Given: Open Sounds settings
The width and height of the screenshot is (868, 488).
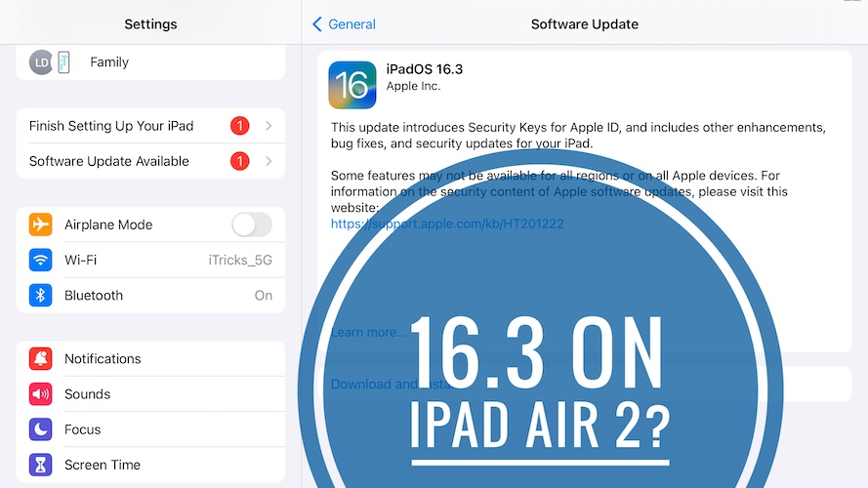Looking at the screenshot, I should pyautogui.click(x=150, y=394).
